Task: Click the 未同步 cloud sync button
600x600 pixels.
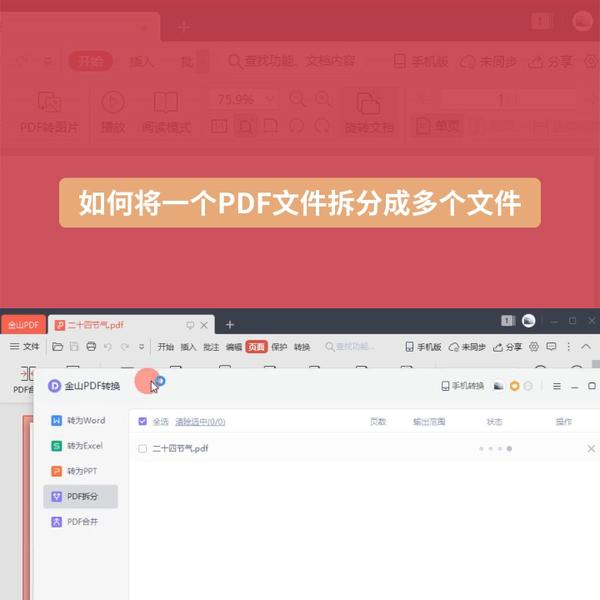Action: [467, 347]
